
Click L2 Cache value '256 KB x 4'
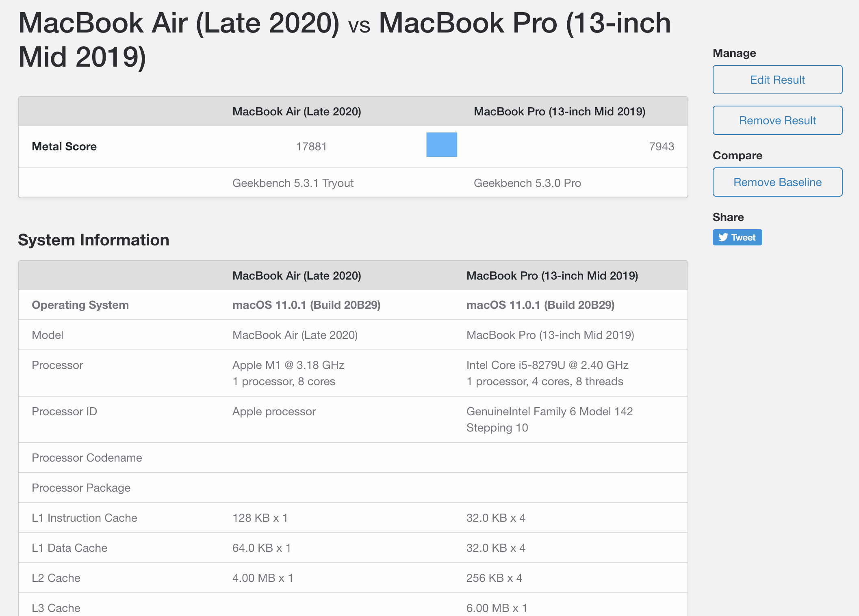494,578
